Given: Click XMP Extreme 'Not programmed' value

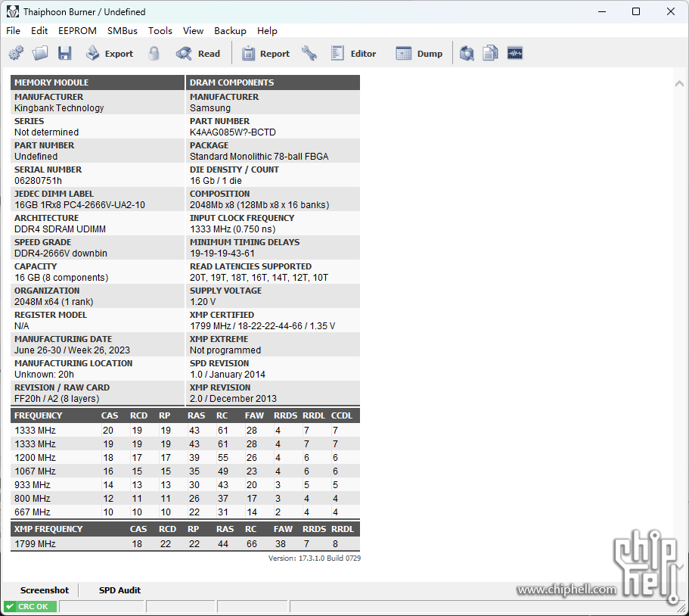Looking at the screenshot, I should 225,350.
